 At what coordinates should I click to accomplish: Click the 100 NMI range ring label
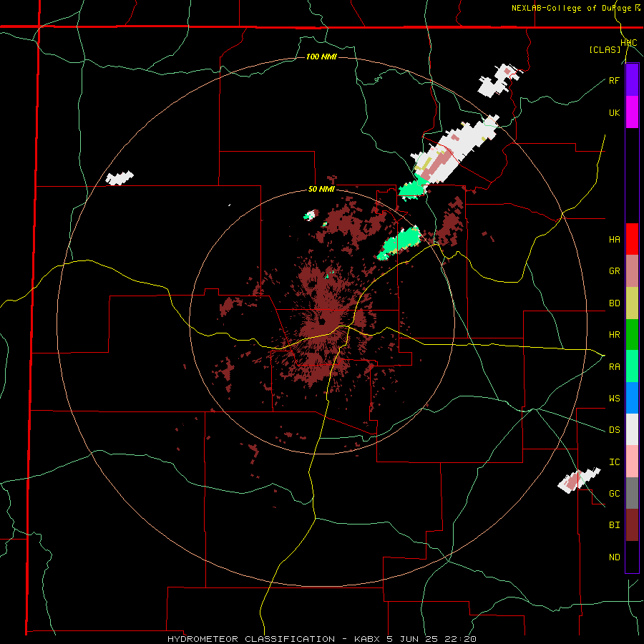point(321,57)
